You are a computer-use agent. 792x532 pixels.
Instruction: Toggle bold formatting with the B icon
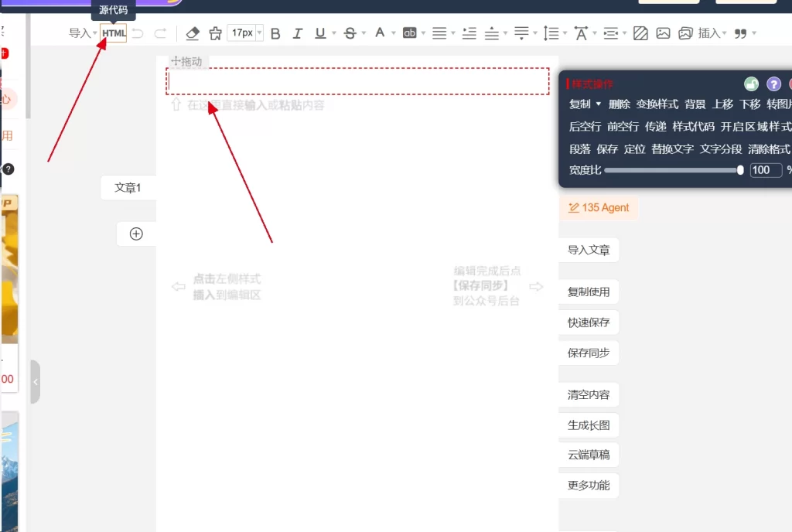pos(275,33)
